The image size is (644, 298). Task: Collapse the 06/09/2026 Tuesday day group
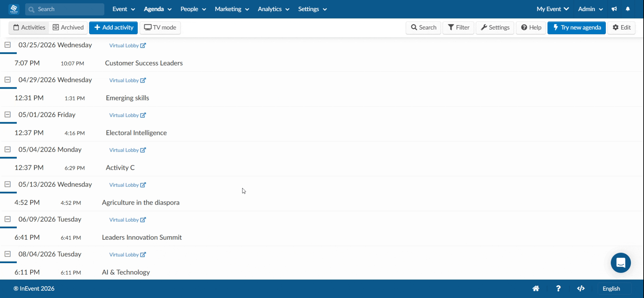pyautogui.click(x=7, y=219)
